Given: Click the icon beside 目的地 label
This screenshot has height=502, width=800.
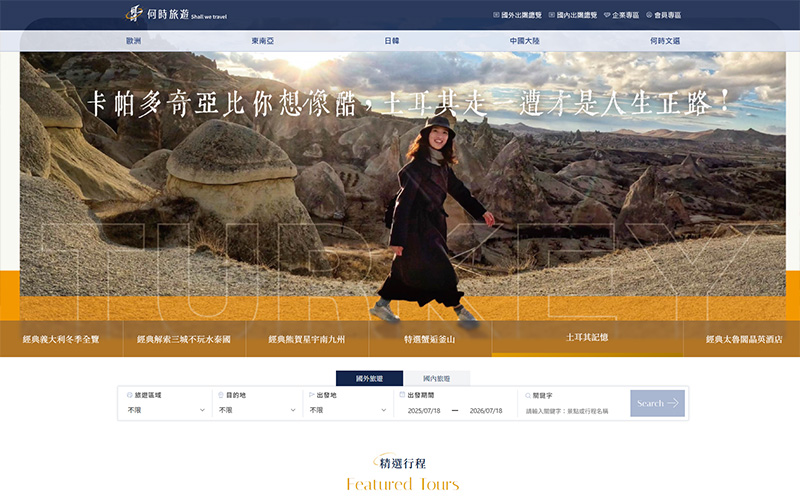Looking at the screenshot, I should coord(221,395).
